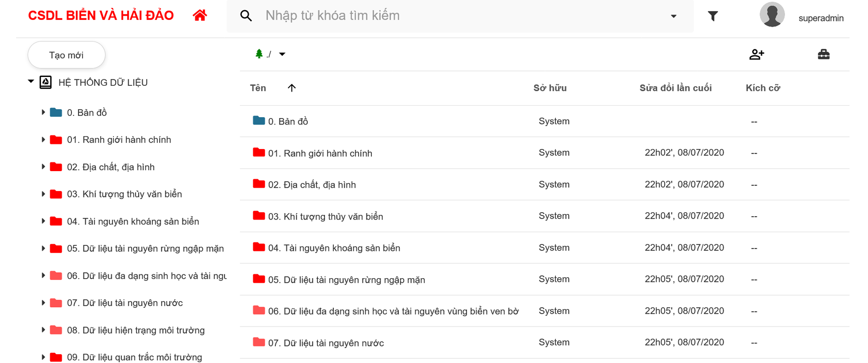Click the superadmin avatar picture

point(772,15)
